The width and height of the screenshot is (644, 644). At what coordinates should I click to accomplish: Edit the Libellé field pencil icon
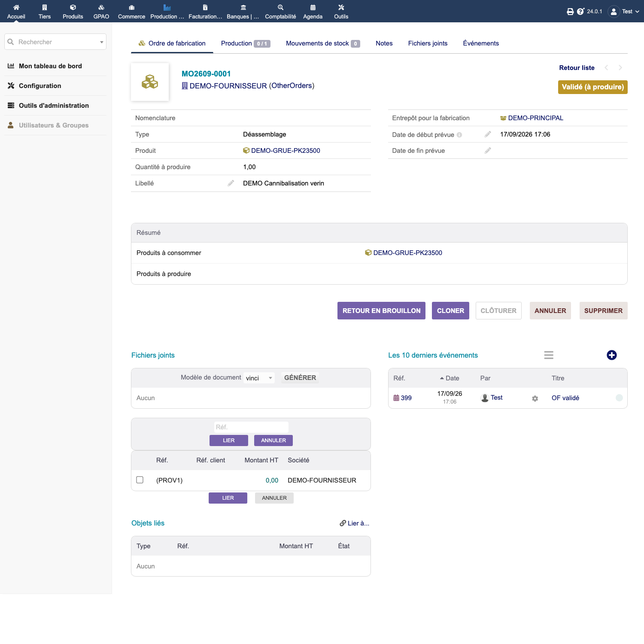231,183
